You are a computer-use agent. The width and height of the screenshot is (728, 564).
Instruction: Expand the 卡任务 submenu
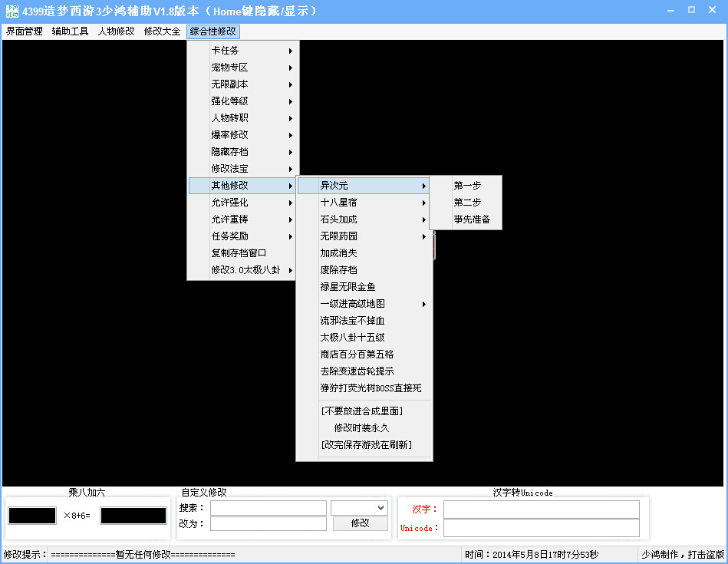pos(242,51)
